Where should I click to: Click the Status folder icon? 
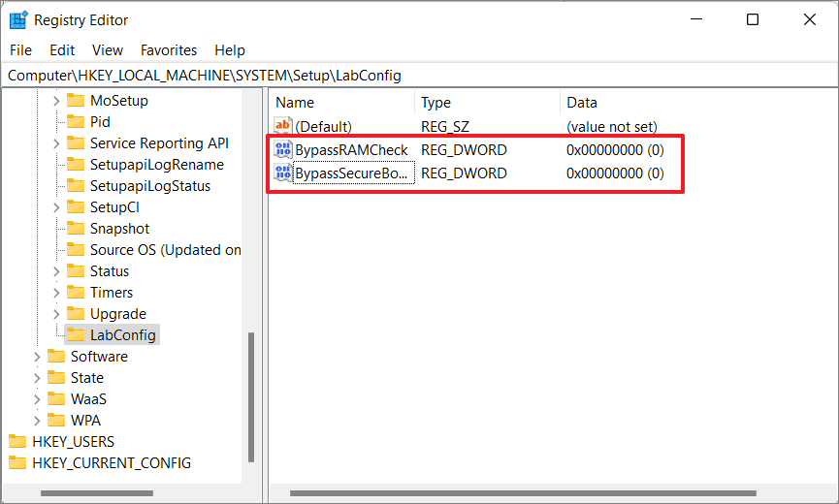tap(76, 271)
